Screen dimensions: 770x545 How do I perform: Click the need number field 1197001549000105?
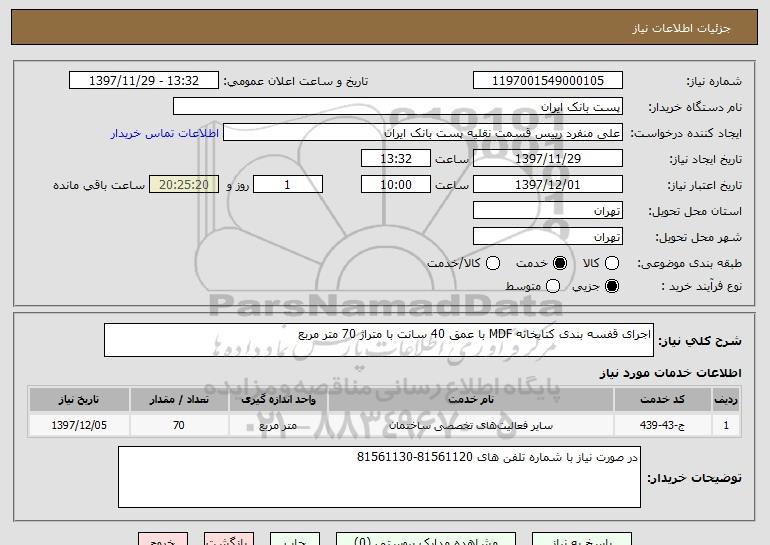(x=548, y=81)
